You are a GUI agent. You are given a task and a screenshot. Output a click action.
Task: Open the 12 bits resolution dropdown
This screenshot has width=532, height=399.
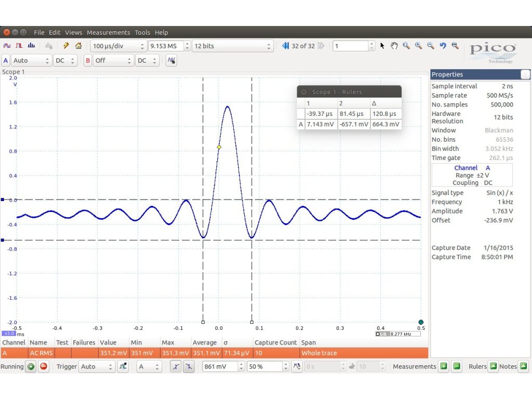(x=232, y=46)
